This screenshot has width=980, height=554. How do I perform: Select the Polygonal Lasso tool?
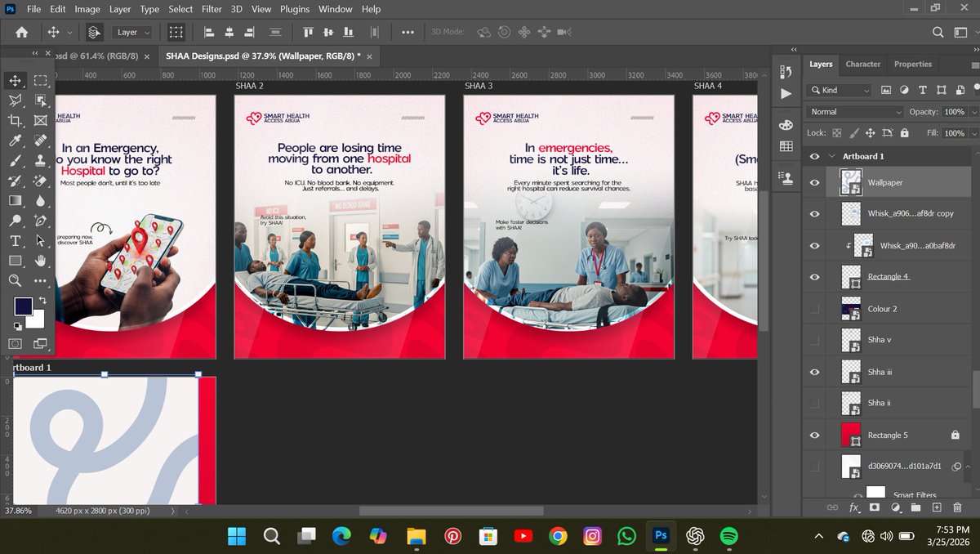tap(15, 101)
